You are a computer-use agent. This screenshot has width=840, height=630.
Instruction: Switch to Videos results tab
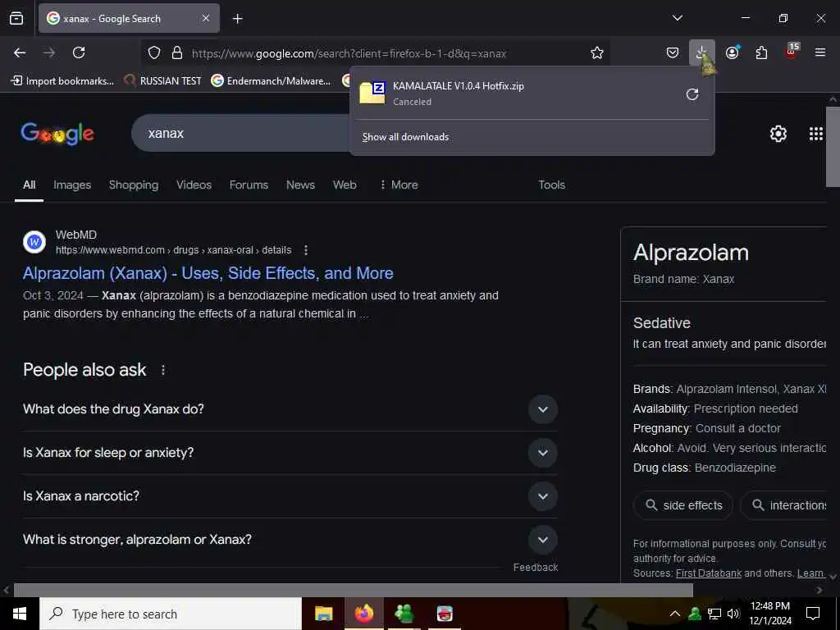coord(194,185)
